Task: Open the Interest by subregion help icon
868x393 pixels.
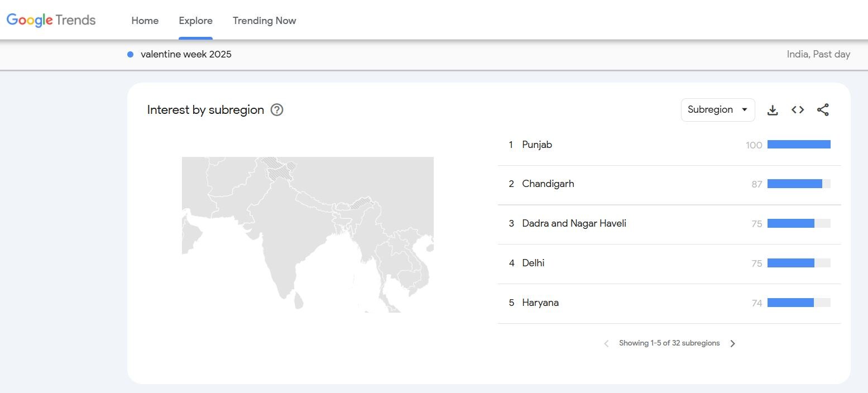Action: 277,110
